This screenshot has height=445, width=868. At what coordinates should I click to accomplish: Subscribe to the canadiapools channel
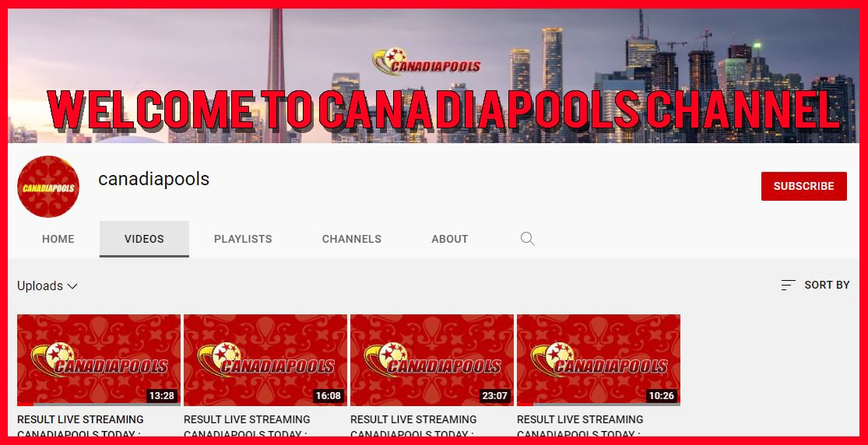tap(803, 187)
